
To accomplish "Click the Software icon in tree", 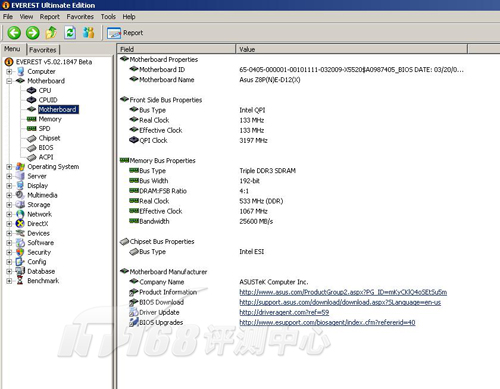I will tap(20, 243).
